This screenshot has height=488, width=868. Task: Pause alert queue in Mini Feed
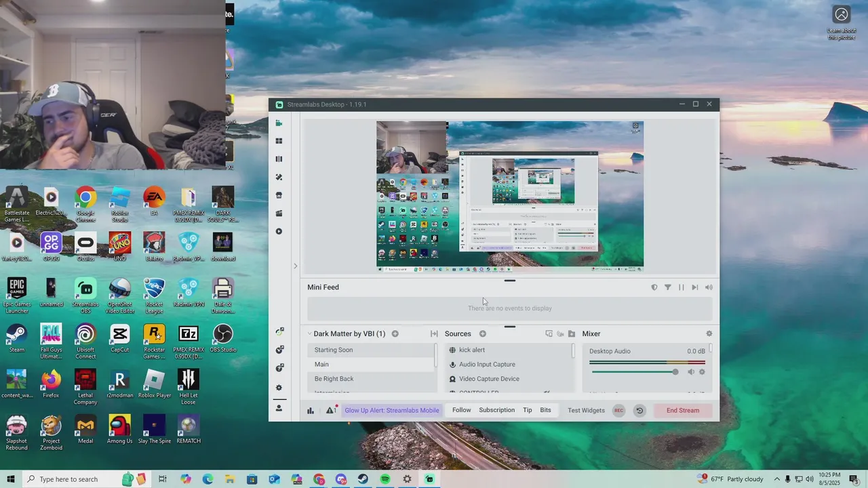(682, 287)
